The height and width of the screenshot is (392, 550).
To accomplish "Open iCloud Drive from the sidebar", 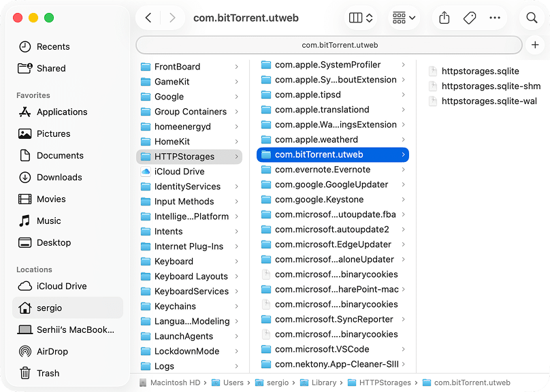I will [54, 286].
